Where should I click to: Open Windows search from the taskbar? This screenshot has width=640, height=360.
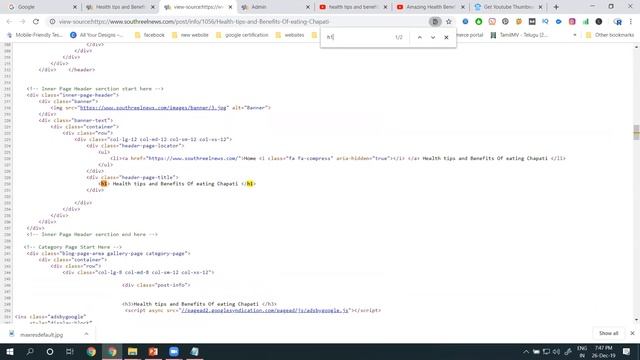click(x=30, y=351)
